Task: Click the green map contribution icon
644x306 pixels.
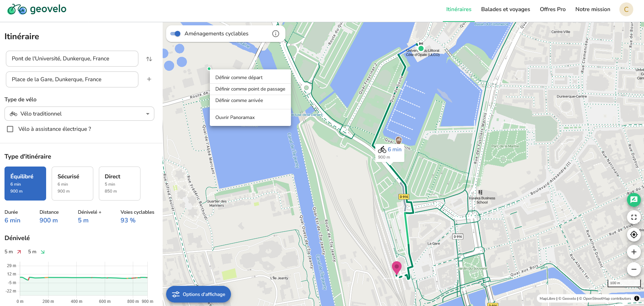Action: [x=634, y=199]
